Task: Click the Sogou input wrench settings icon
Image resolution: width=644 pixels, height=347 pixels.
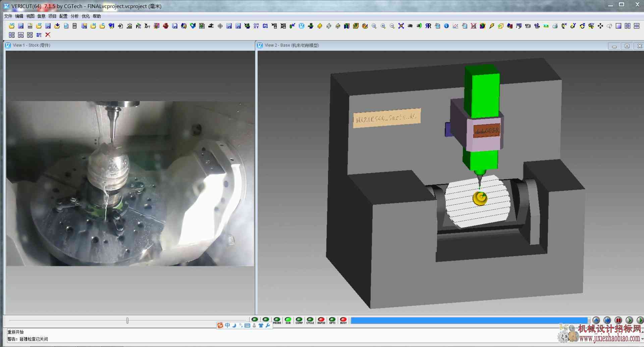Action: (268, 325)
